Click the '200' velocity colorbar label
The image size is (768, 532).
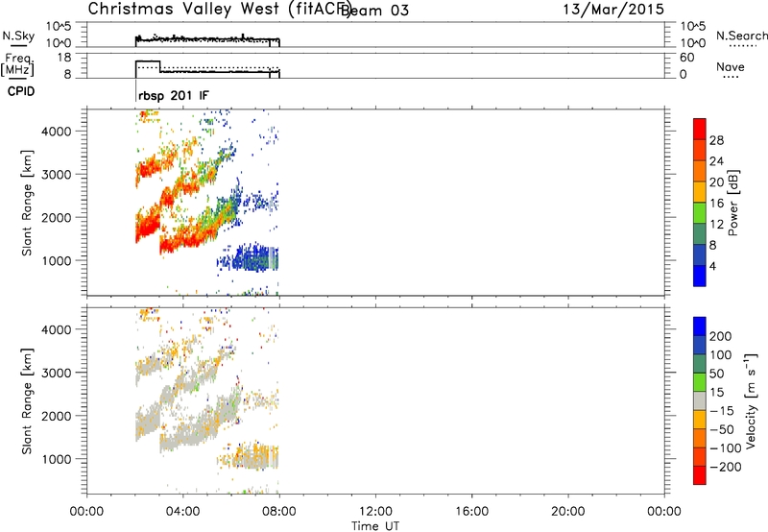pyautogui.click(x=721, y=336)
